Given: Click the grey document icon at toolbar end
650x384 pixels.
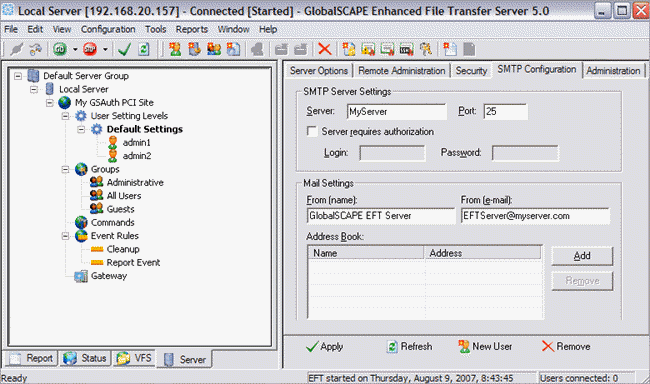Looking at the screenshot, I should pos(469,49).
